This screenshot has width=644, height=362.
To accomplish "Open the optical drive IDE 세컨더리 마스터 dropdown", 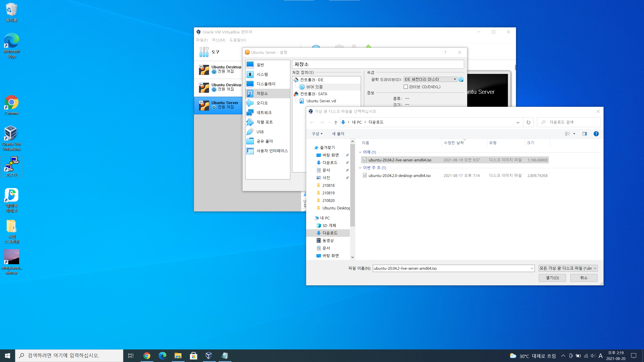I will [430, 79].
